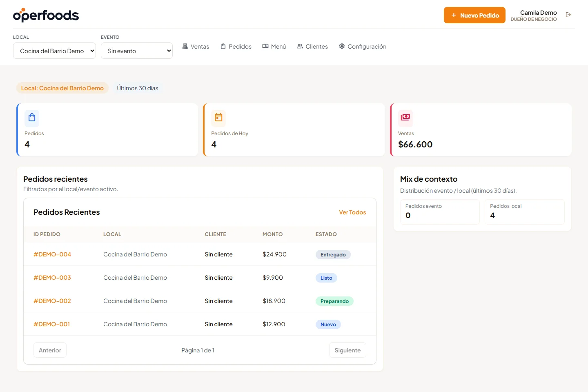Click the $12.900 amount
This screenshot has height=392, width=588.
pyautogui.click(x=274, y=324)
